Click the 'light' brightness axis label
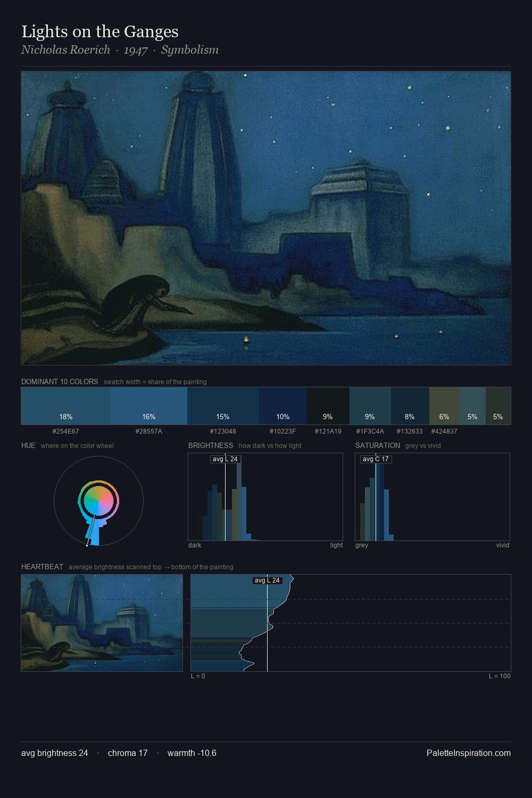 pos(336,545)
